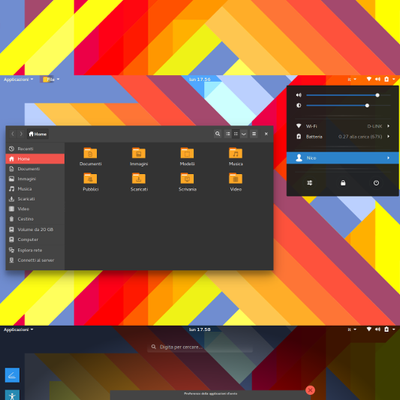Select the Documenti folder icon

click(90, 153)
